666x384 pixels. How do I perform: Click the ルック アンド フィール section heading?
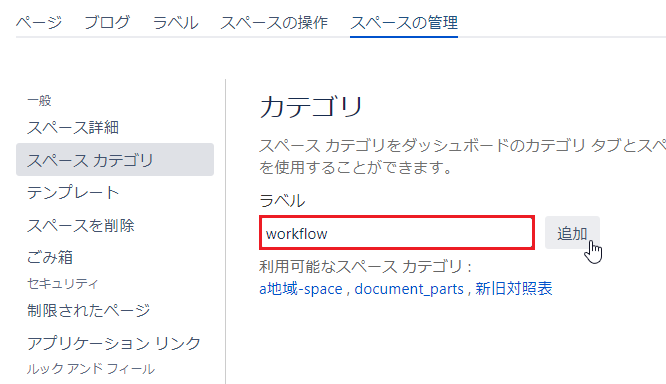[x=90, y=369]
